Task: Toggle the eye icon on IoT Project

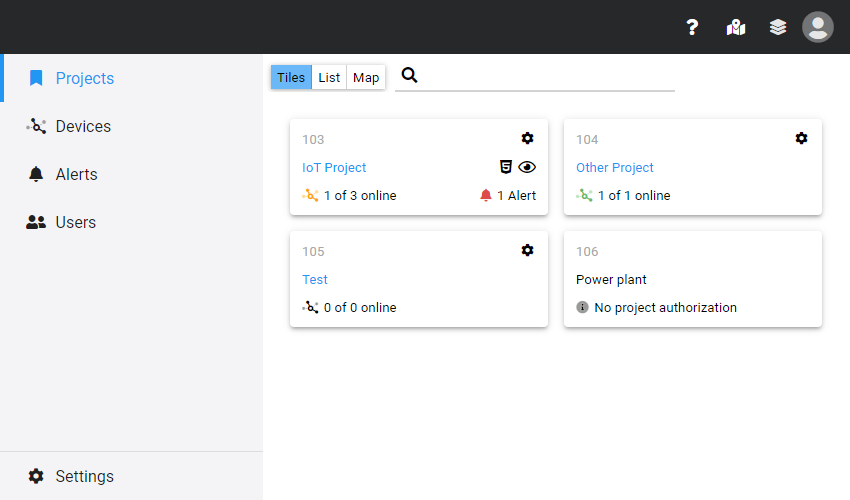Action: coord(527,167)
